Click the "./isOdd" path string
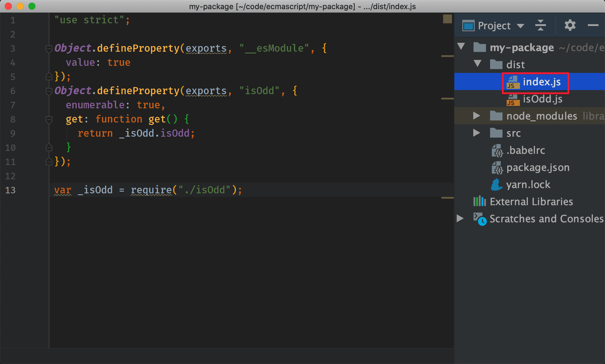 204,190
